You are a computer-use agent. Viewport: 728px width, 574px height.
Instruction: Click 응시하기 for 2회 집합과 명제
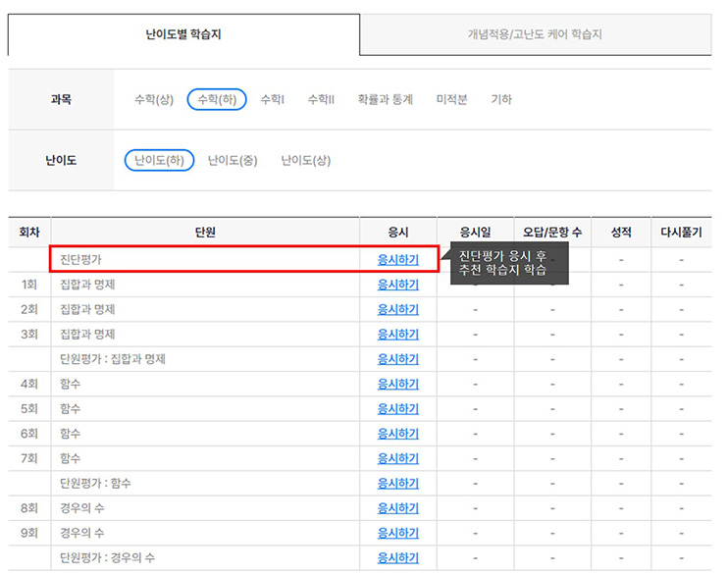(398, 309)
